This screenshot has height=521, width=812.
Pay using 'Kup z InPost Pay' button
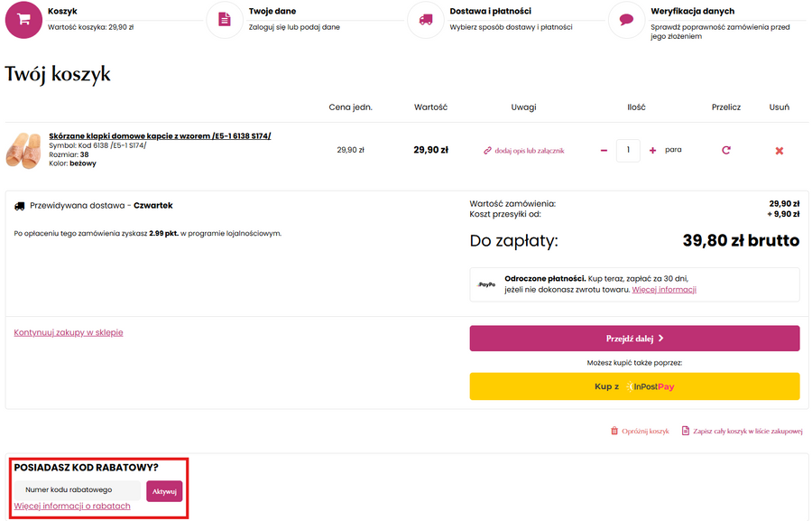pos(634,386)
